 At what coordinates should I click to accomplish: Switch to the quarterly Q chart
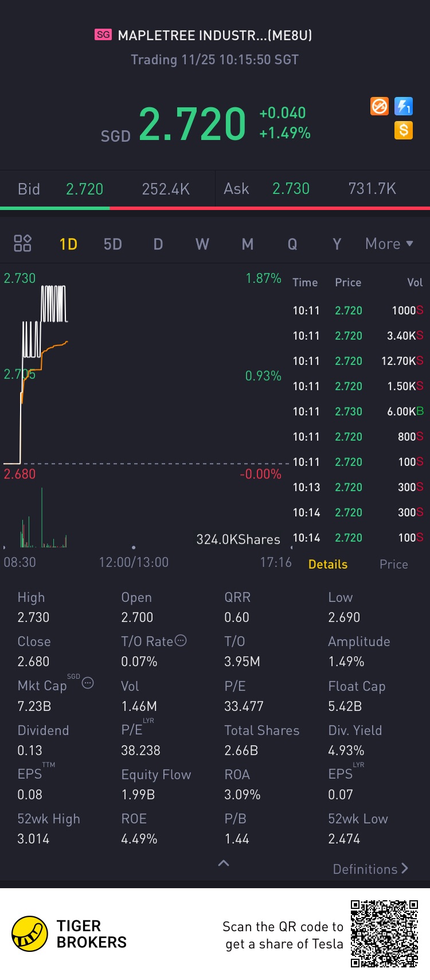click(x=292, y=244)
